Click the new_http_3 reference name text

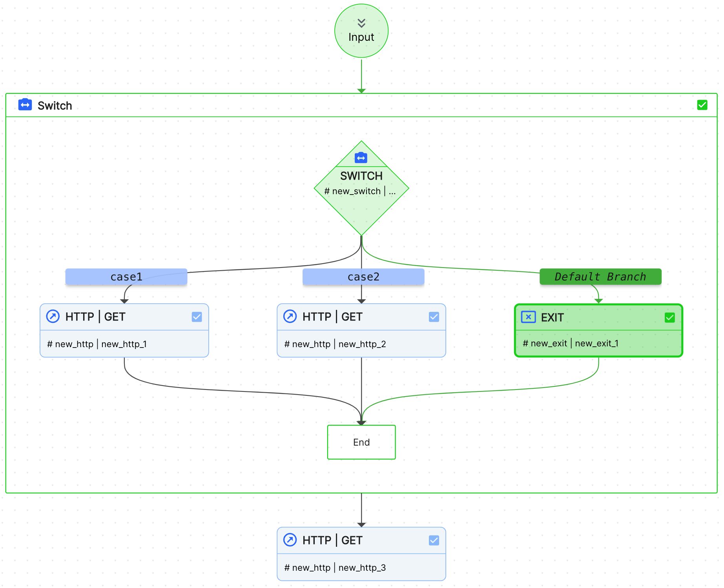tap(362, 568)
